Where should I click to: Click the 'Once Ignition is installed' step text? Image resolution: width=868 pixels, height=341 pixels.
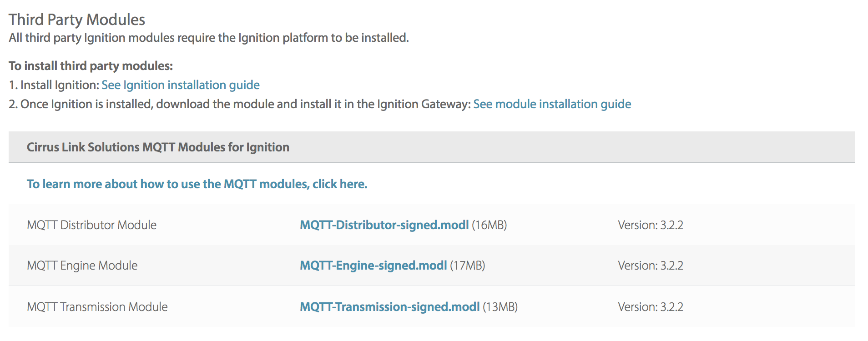pyautogui.click(x=240, y=104)
